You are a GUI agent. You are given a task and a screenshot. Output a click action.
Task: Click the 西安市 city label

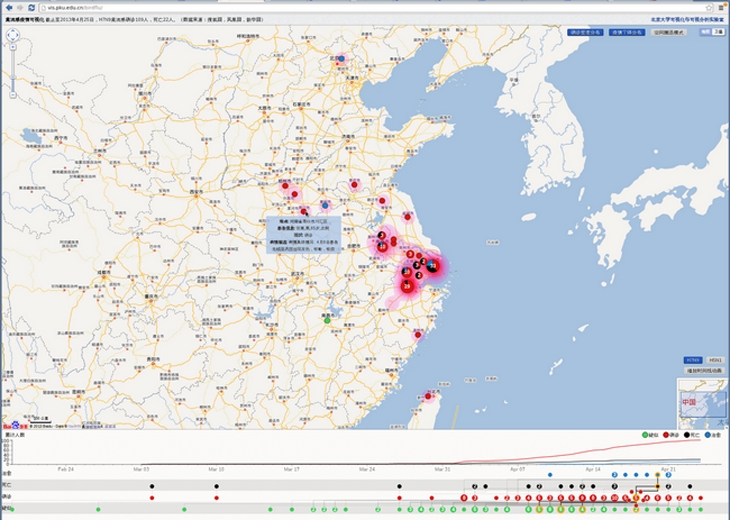[197, 191]
